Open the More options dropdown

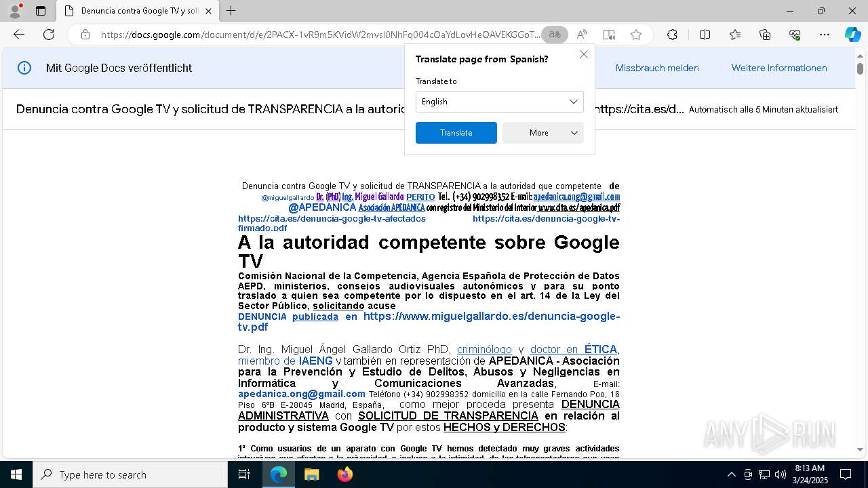pyautogui.click(x=543, y=133)
